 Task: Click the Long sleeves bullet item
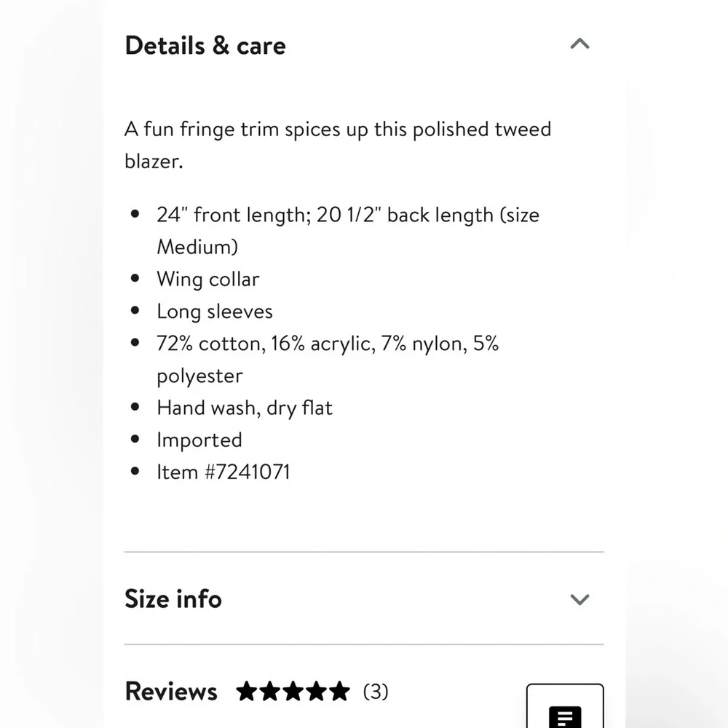(215, 312)
